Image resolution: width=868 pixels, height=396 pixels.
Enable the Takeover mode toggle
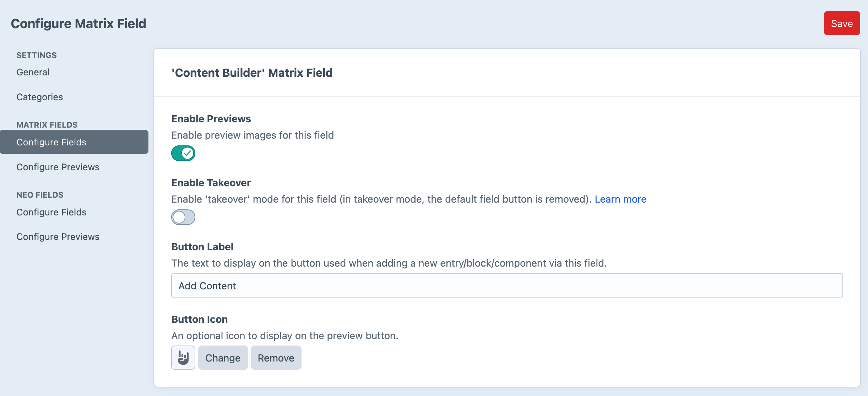click(x=183, y=217)
